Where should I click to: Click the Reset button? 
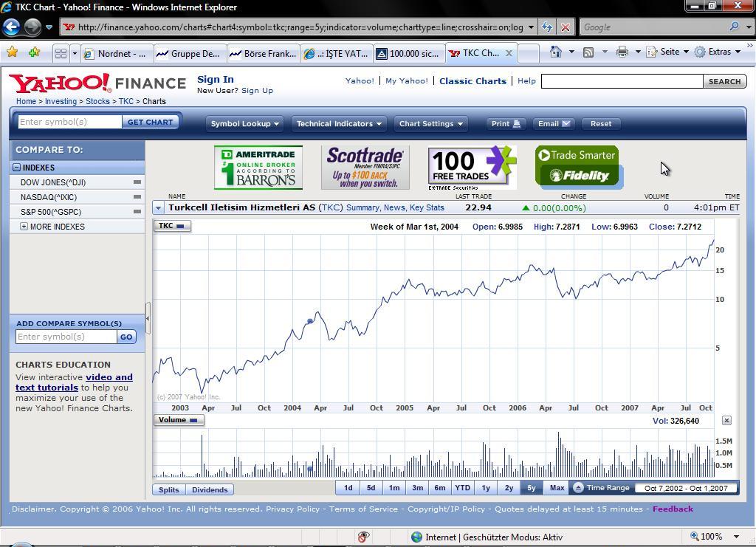point(601,124)
